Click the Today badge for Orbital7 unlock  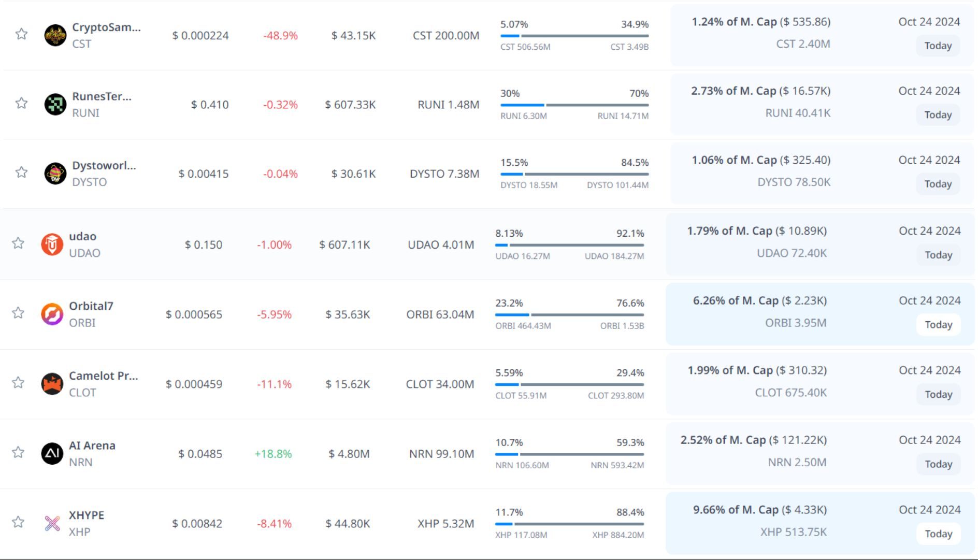coord(938,325)
